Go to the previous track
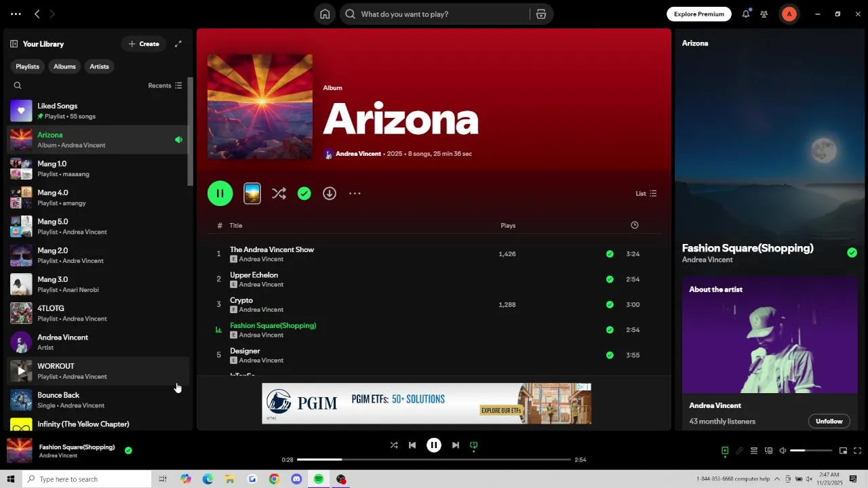 (x=412, y=445)
